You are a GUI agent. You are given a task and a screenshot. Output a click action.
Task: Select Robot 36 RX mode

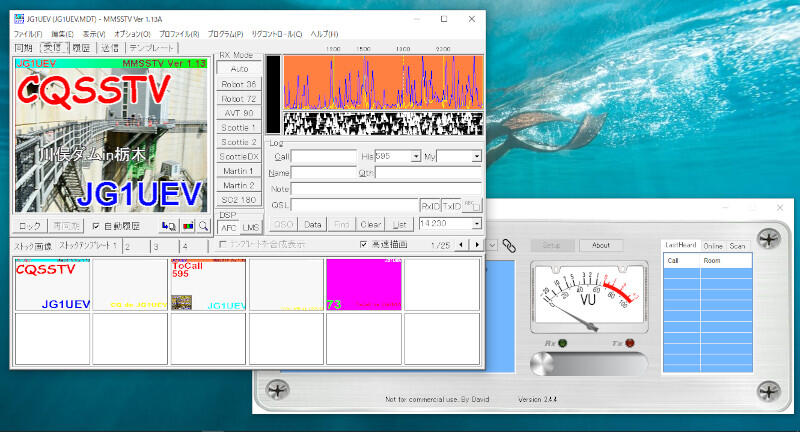tap(239, 84)
